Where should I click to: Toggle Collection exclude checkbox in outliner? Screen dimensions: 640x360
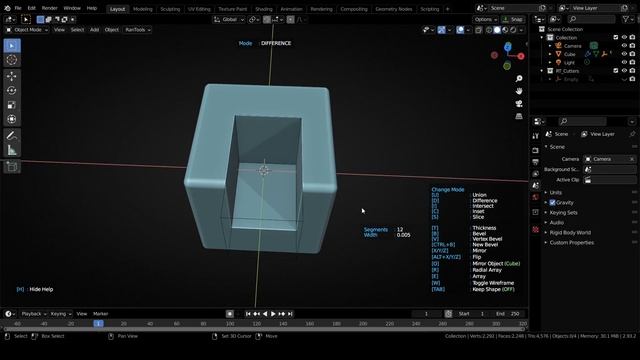point(616,38)
